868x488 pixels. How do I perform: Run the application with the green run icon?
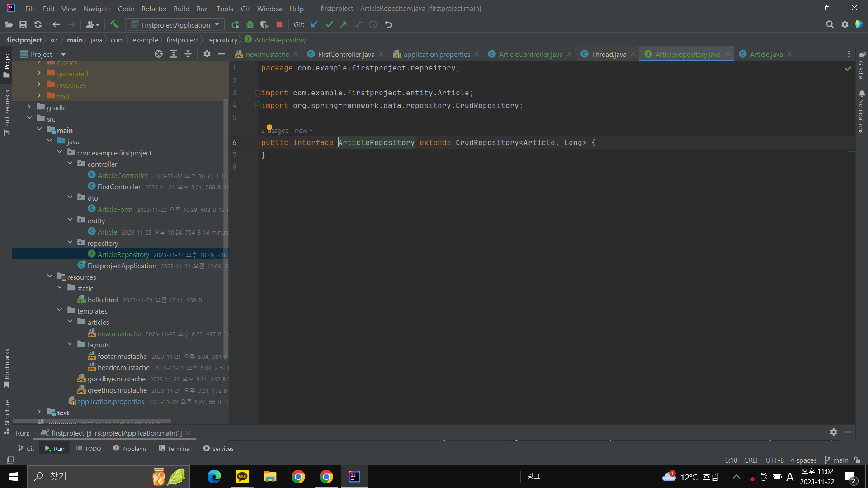coord(235,25)
